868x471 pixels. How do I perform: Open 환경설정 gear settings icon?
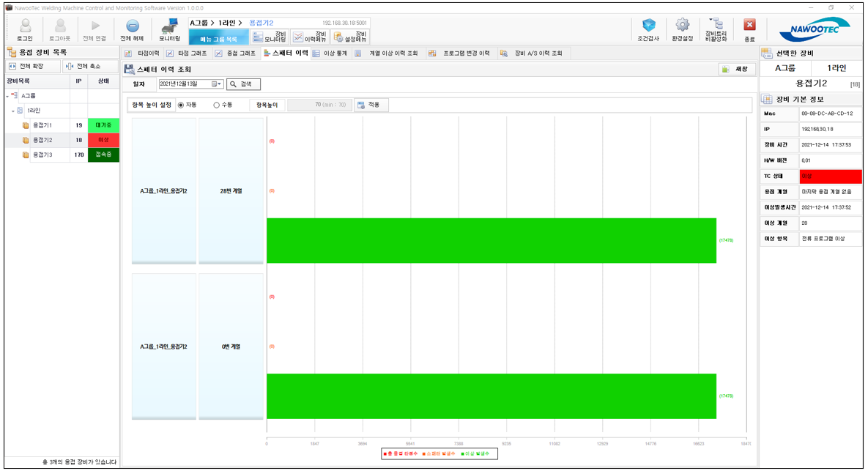(682, 26)
